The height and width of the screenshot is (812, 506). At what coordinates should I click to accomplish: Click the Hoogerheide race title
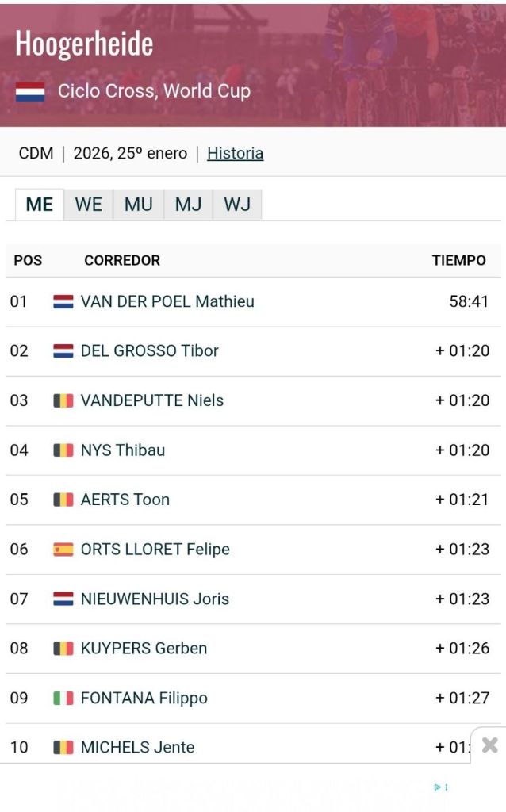tap(84, 44)
